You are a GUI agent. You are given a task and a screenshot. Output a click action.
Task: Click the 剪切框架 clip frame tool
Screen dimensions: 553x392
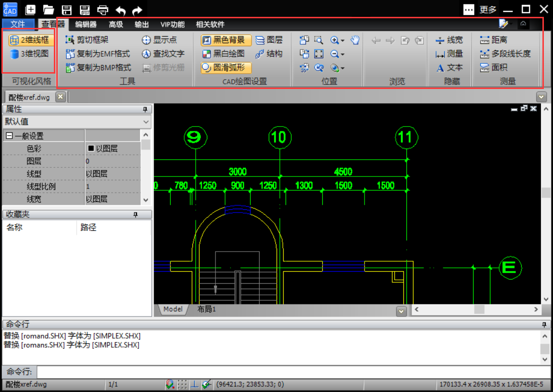(87, 40)
